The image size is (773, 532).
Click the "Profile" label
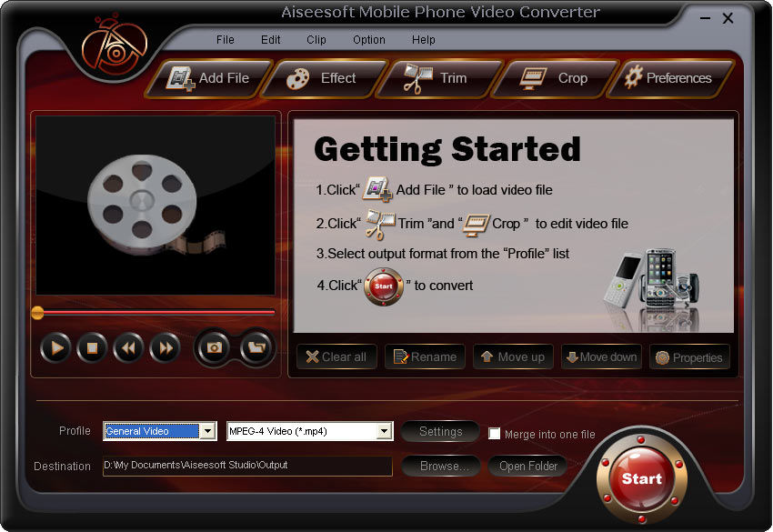tap(75, 431)
